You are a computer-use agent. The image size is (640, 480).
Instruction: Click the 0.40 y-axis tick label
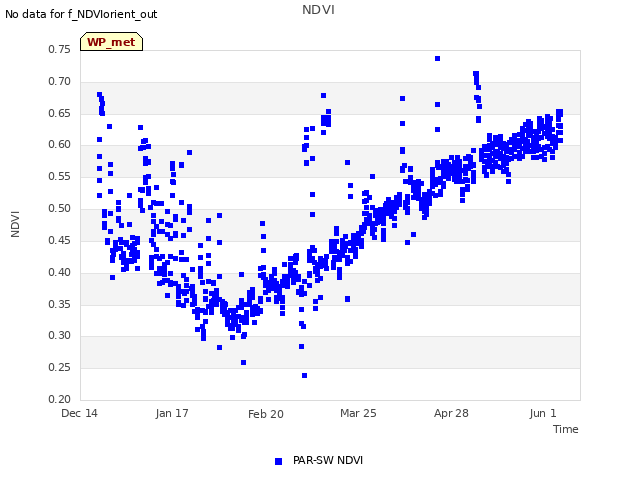tap(59, 272)
